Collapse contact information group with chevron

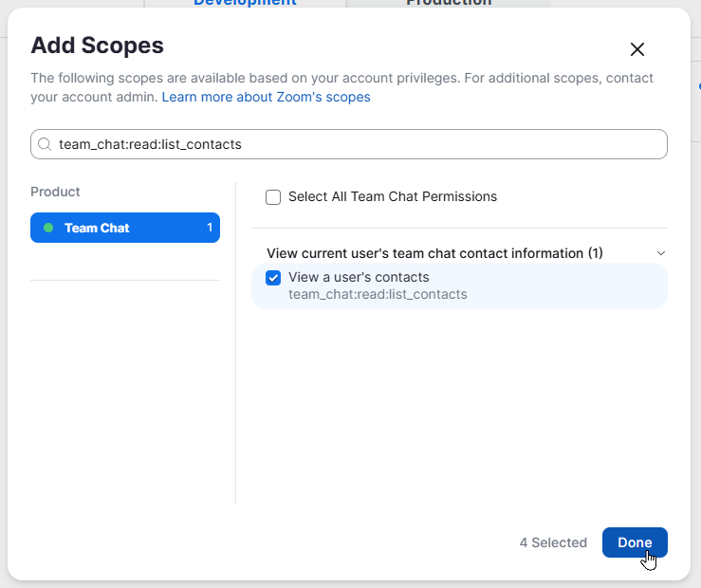[661, 253]
